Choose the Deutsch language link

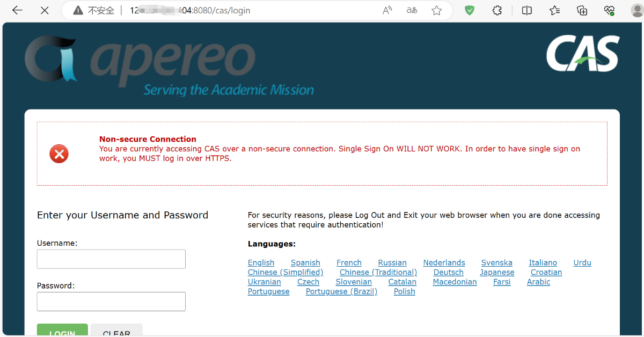[x=448, y=273]
